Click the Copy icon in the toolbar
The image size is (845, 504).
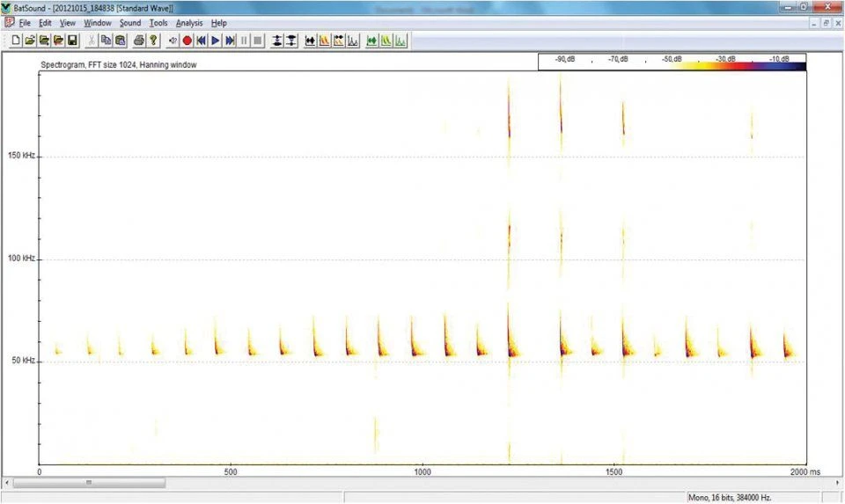(107, 40)
